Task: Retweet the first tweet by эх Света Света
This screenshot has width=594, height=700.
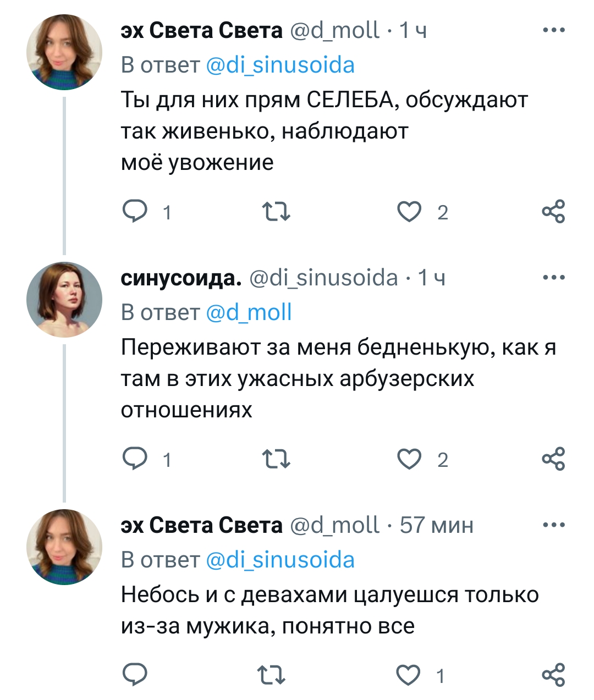Action: (276, 212)
